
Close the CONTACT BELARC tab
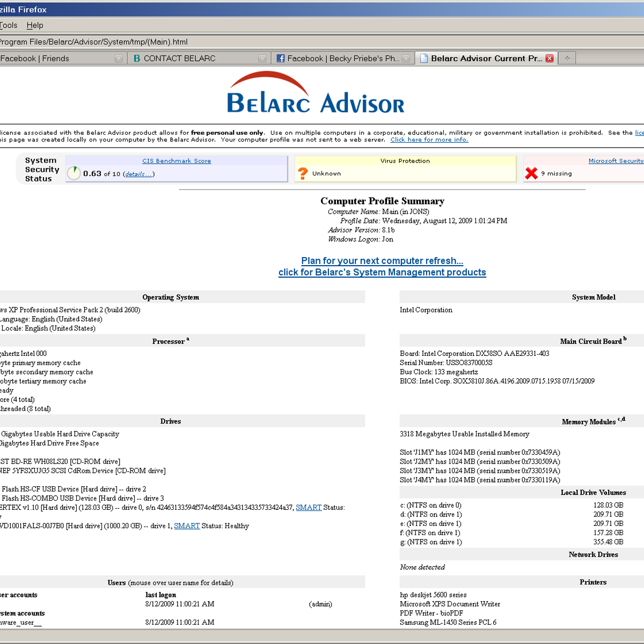[x=262, y=58]
